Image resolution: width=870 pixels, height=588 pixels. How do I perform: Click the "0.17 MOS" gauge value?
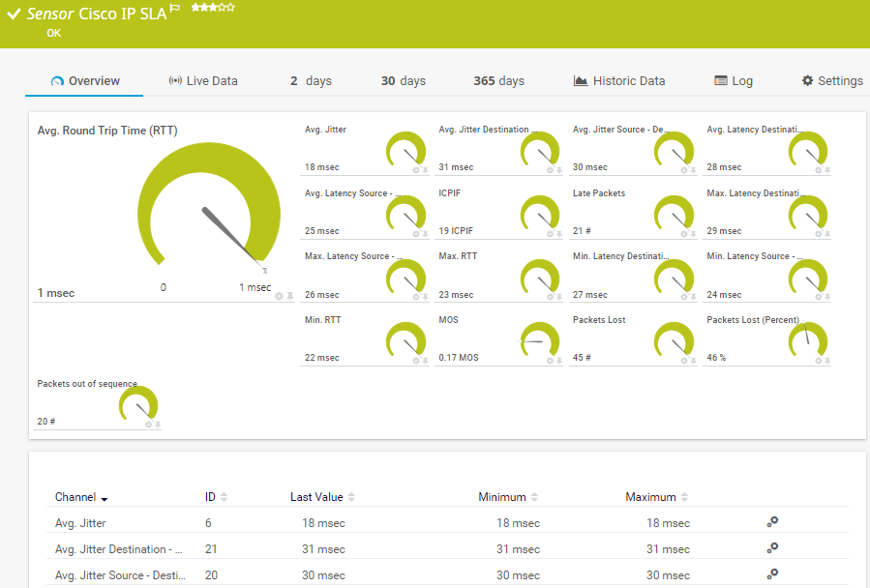[459, 358]
